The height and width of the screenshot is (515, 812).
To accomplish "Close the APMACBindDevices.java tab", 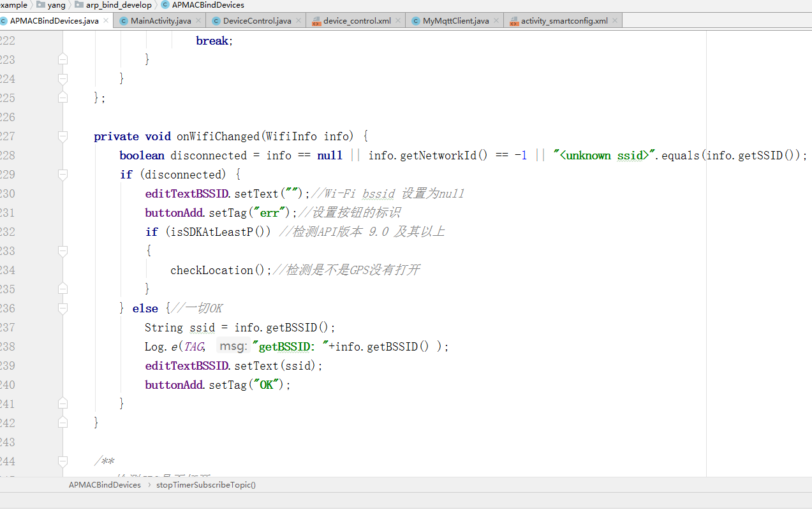I will (x=107, y=20).
